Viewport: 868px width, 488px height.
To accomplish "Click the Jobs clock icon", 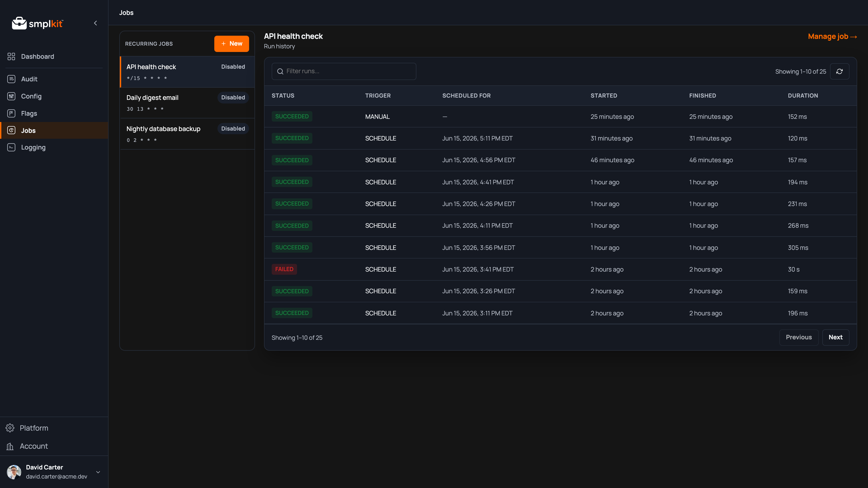I will (11, 130).
